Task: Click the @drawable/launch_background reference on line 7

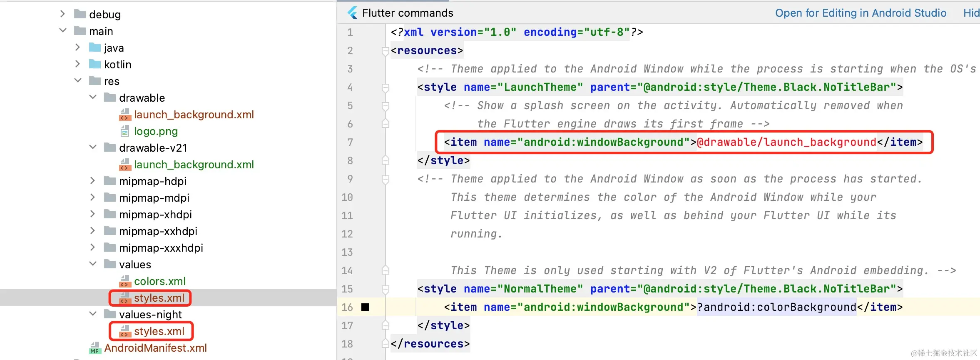Action: click(786, 142)
